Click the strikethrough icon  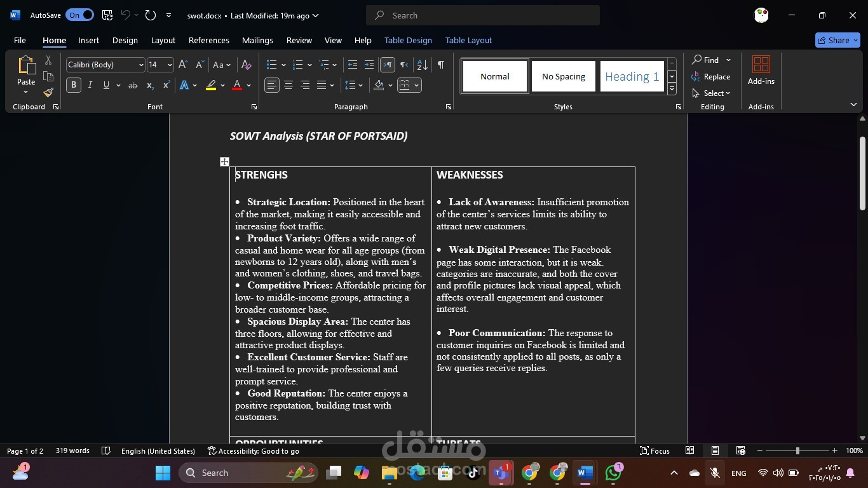133,85
